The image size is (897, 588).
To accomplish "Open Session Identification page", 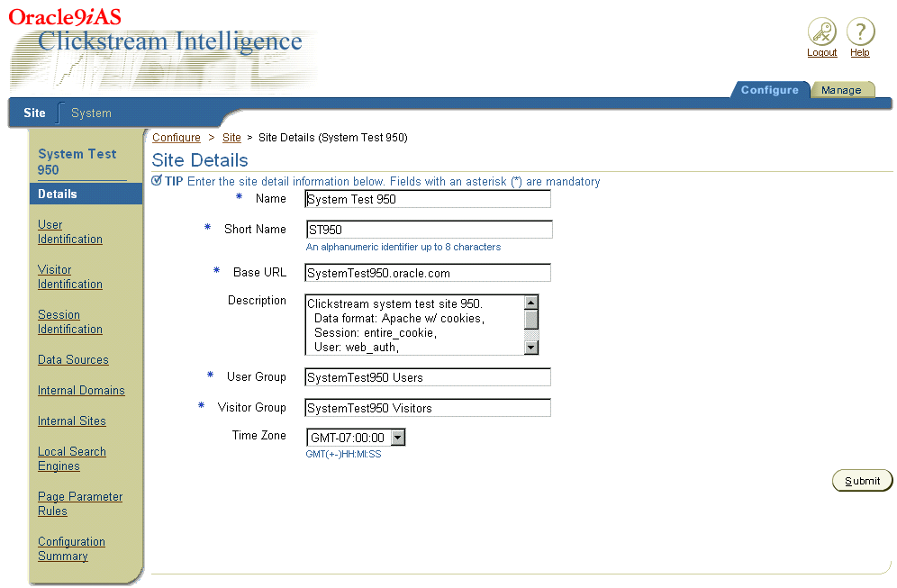I will 69,322.
